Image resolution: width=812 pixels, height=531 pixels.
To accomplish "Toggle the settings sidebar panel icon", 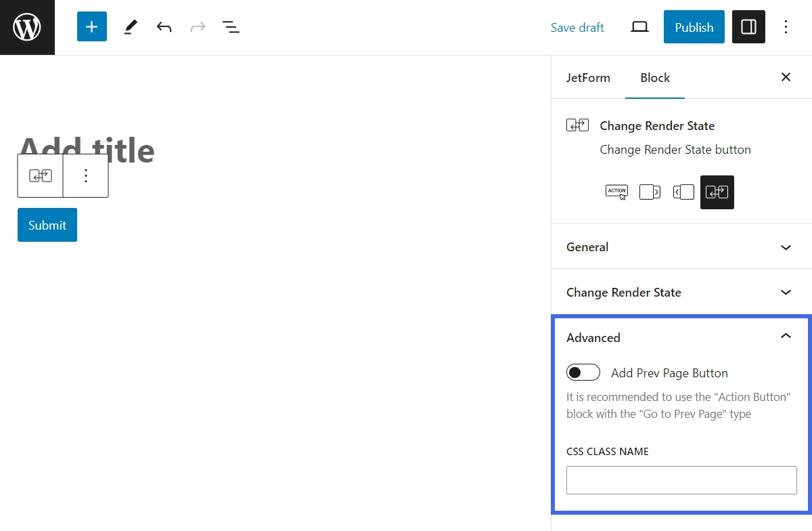I will (x=748, y=26).
